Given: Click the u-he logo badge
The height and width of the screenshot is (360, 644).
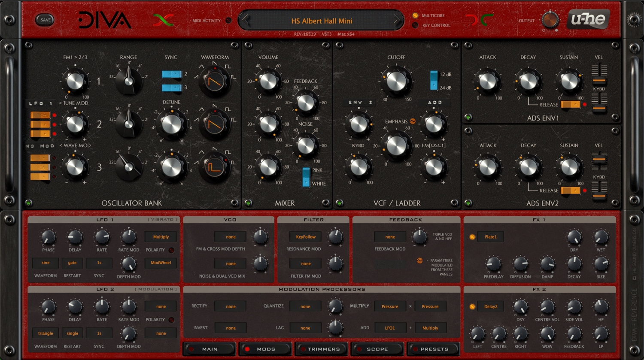Looking at the screenshot, I should click(x=588, y=19).
